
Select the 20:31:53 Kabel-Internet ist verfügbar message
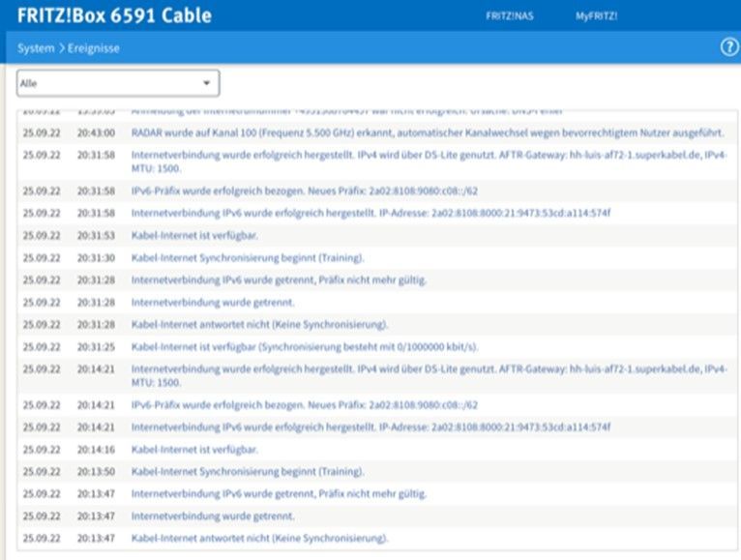(x=194, y=235)
